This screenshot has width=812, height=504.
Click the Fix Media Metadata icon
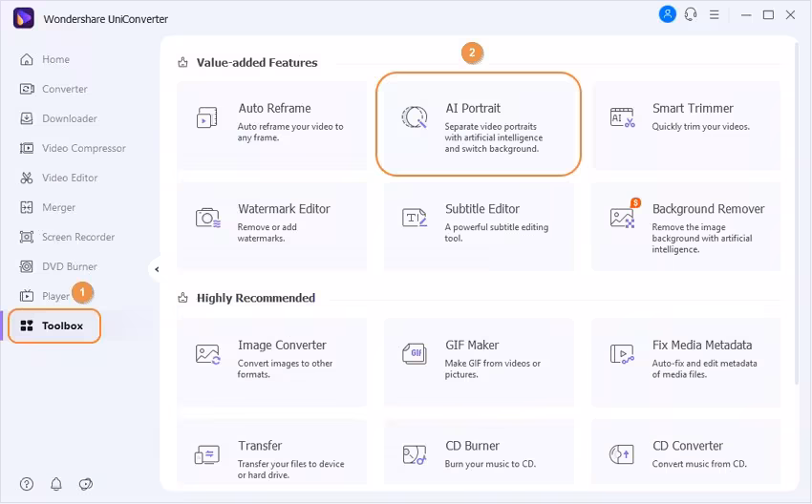pyautogui.click(x=622, y=354)
